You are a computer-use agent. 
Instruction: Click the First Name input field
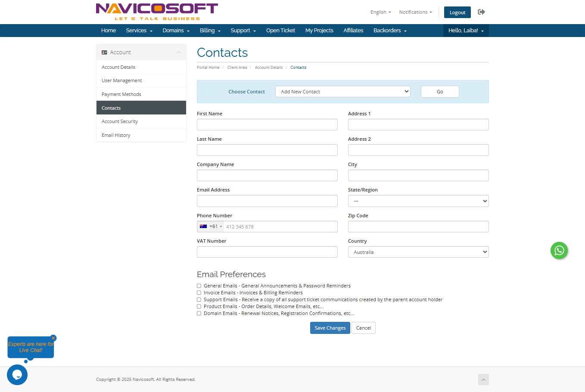coord(267,125)
